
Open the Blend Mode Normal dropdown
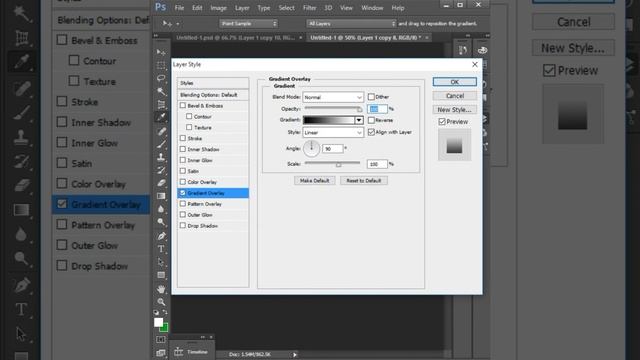(333, 97)
